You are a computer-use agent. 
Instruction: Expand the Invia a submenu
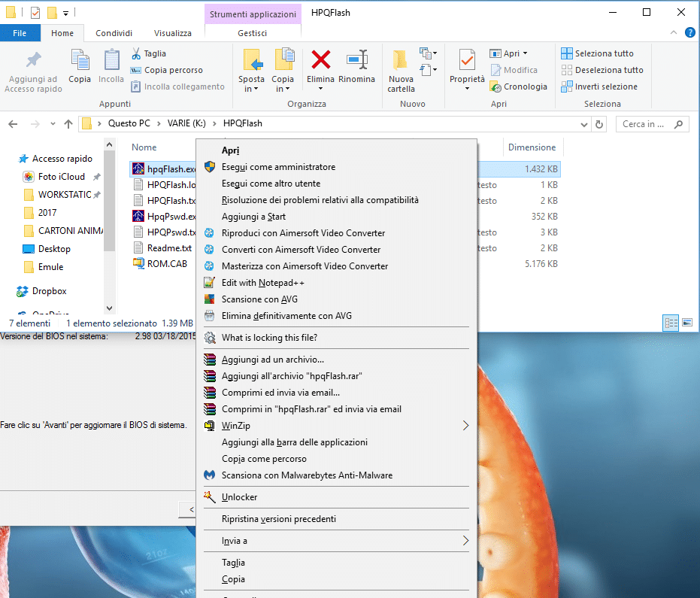[465, 541]
